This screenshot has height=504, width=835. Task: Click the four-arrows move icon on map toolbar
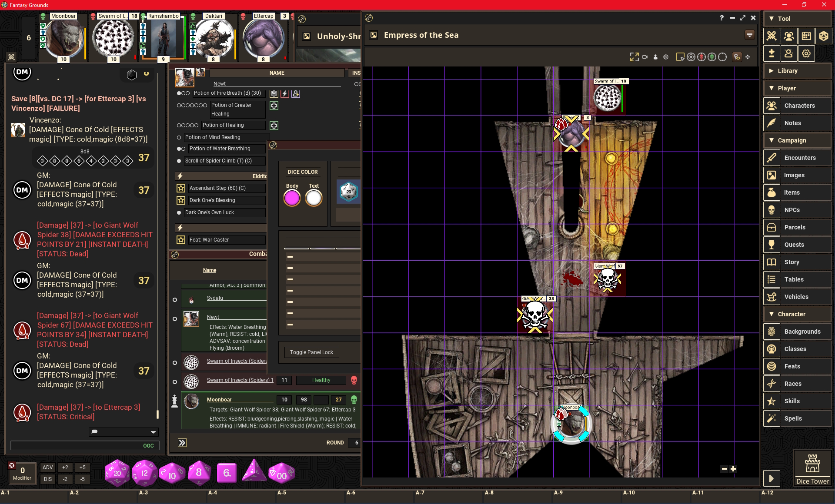748,57
